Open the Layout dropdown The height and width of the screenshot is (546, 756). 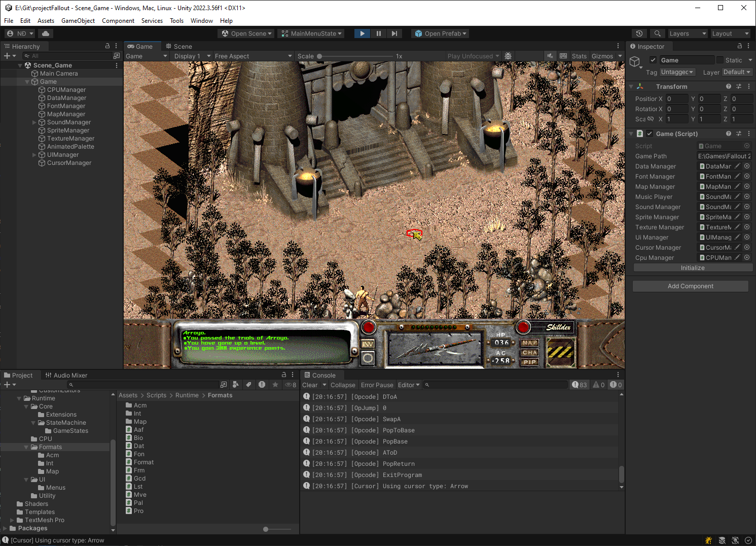730,33
